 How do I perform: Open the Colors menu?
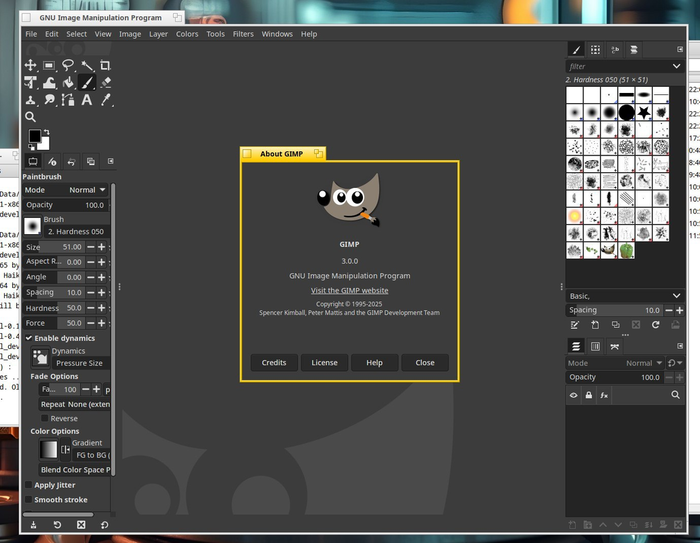coord(187,34)
